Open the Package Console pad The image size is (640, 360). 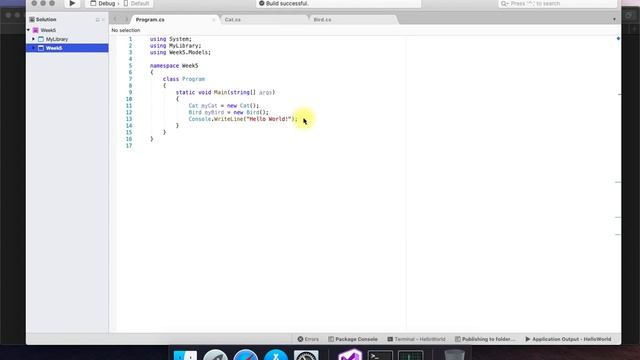point(353,339)
